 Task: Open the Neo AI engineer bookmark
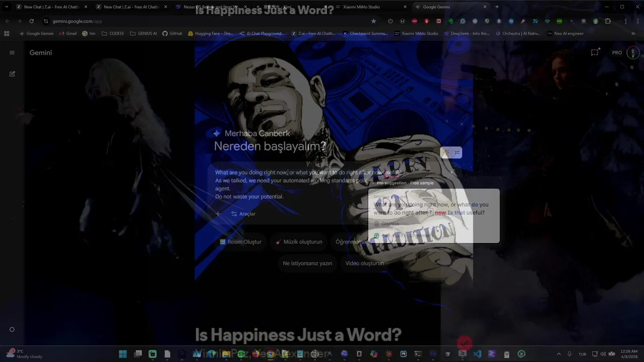(566, 34)
